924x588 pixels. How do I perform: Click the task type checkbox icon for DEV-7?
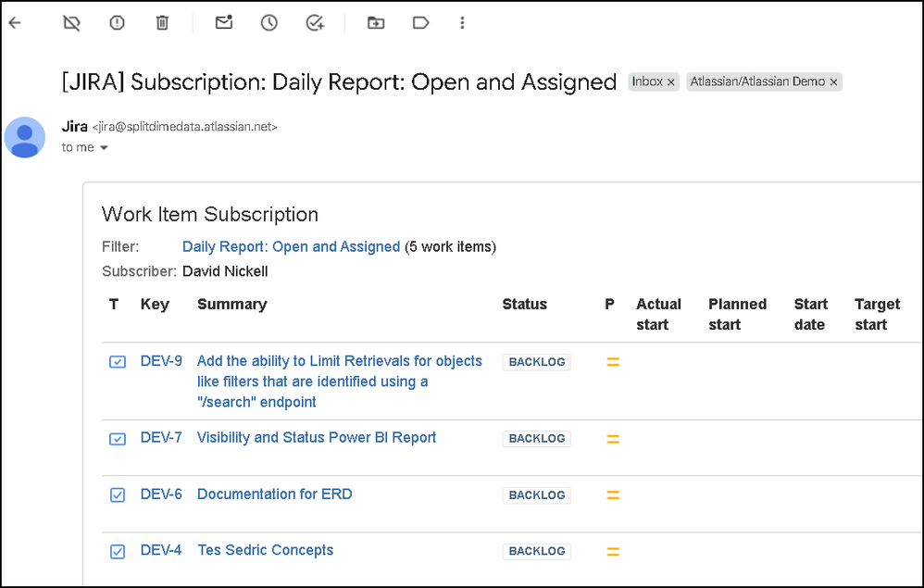[118, 439]
